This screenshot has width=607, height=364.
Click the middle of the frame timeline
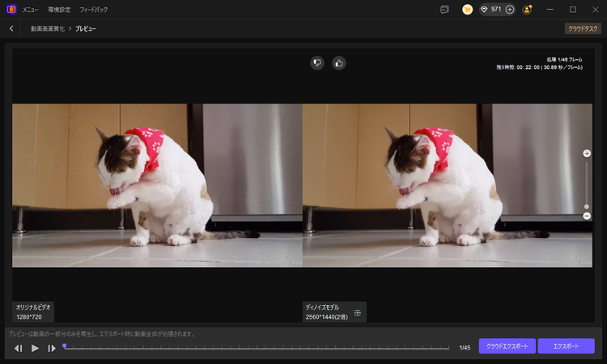tap(257, 348)
